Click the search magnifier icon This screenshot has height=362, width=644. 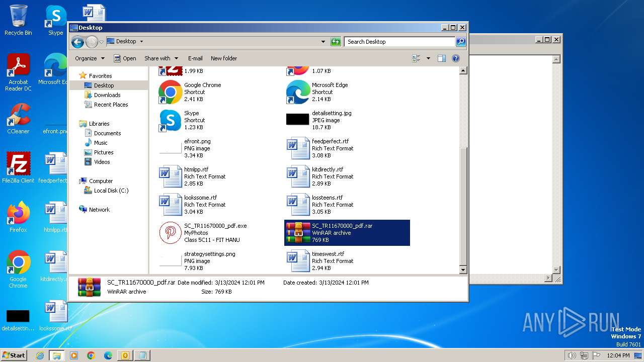(461, 42)
